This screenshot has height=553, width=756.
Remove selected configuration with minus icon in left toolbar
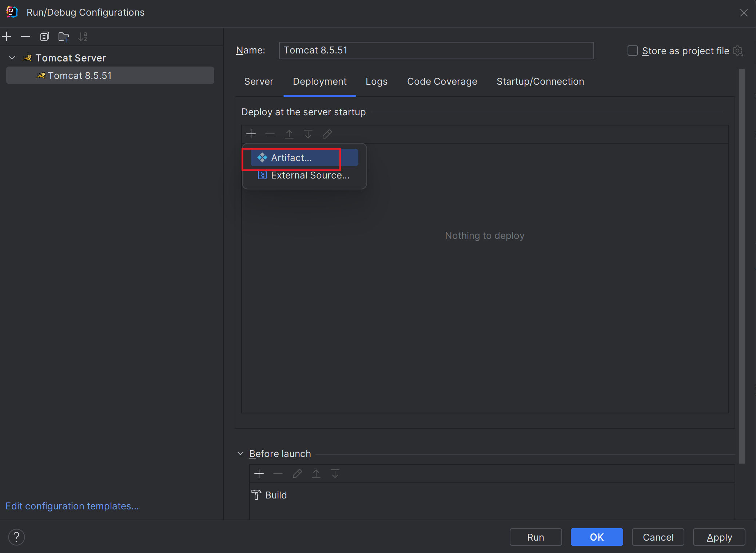click(x=25, y=37)
